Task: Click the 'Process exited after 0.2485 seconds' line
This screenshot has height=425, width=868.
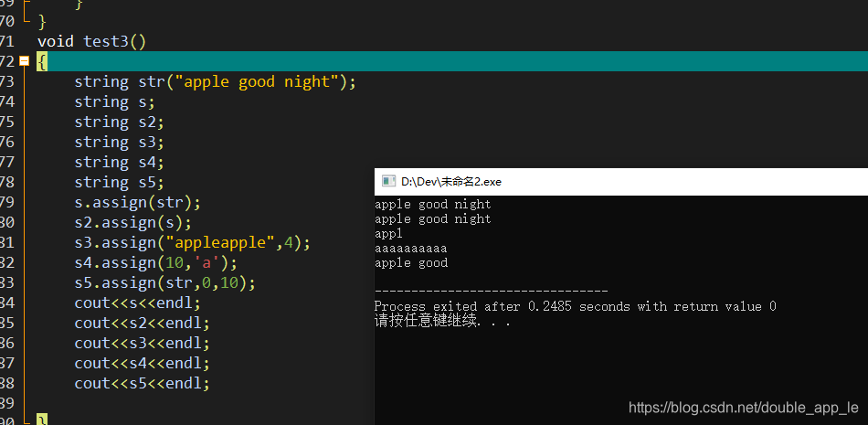Action: [575, 306]
